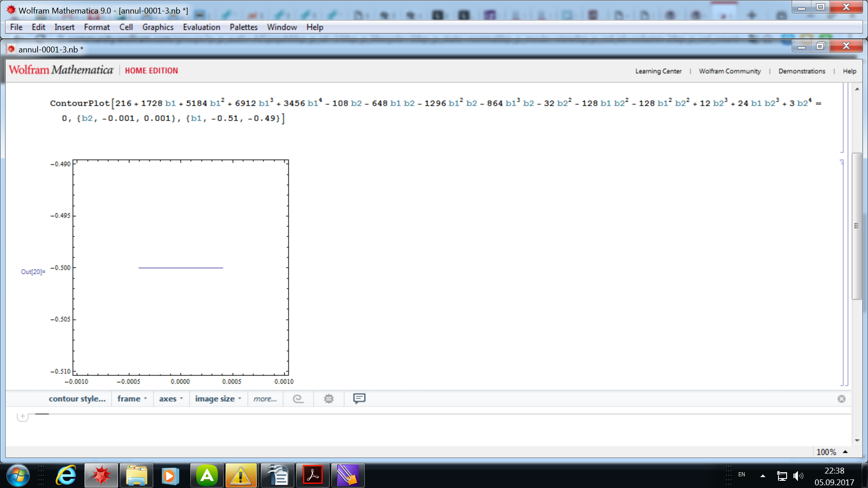Click the EN language indicator
The height and width of the screenshot is (488, 868).
pyautogui.click(x=741, y=474)
